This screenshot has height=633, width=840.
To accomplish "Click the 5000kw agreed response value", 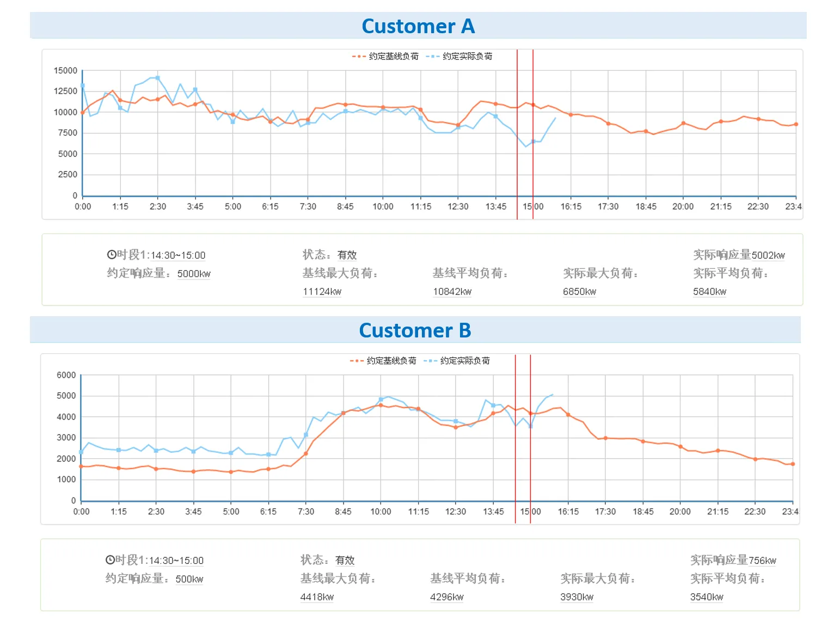I will 194,274.
